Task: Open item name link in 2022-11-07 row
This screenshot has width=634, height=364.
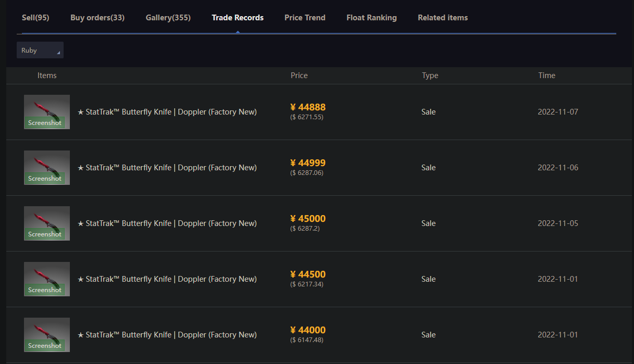Action: click(x=167, y=112)
